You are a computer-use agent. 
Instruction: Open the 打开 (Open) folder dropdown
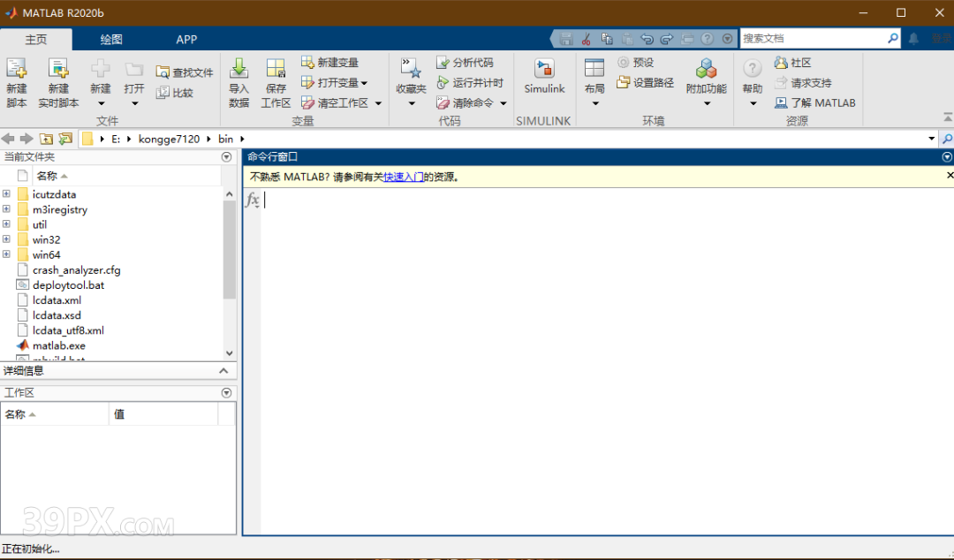click(134, 83)
